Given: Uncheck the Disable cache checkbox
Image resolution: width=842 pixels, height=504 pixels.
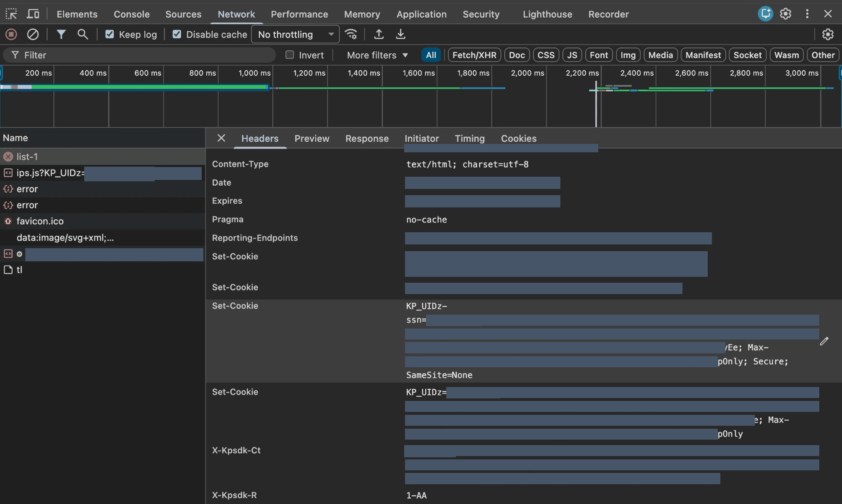Looking at the screenshot, I should (177, 34).
